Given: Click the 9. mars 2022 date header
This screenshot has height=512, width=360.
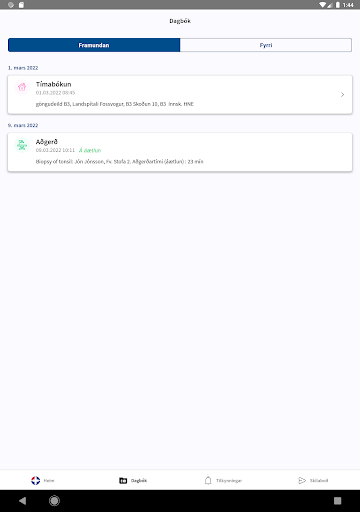Looking at the screenshot, I should (23, 125).
